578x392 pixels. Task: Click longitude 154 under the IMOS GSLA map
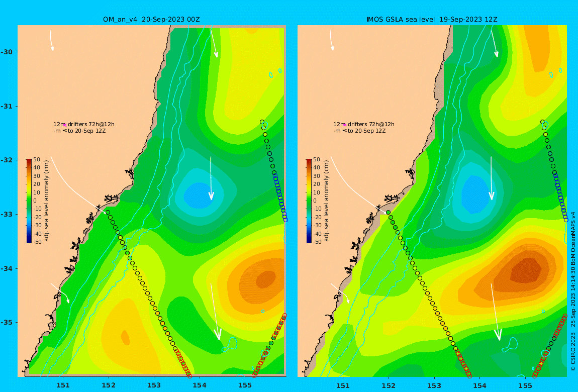[x=479, y=385]
